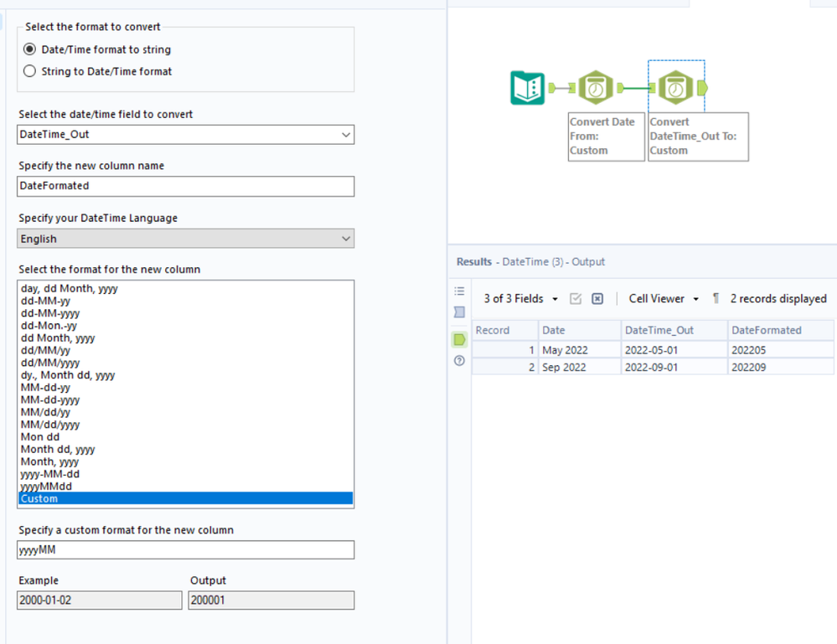Select the 'dd Month, yyyy' format
Viewport: 837px width, 644px height.
(x=185, y=337)
